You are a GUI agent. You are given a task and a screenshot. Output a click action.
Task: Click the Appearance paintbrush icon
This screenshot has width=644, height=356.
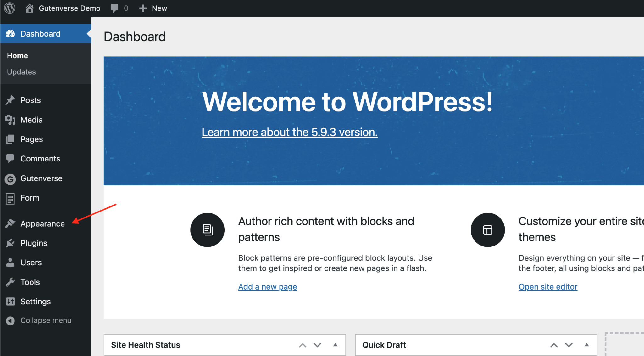tap(10, 223)
